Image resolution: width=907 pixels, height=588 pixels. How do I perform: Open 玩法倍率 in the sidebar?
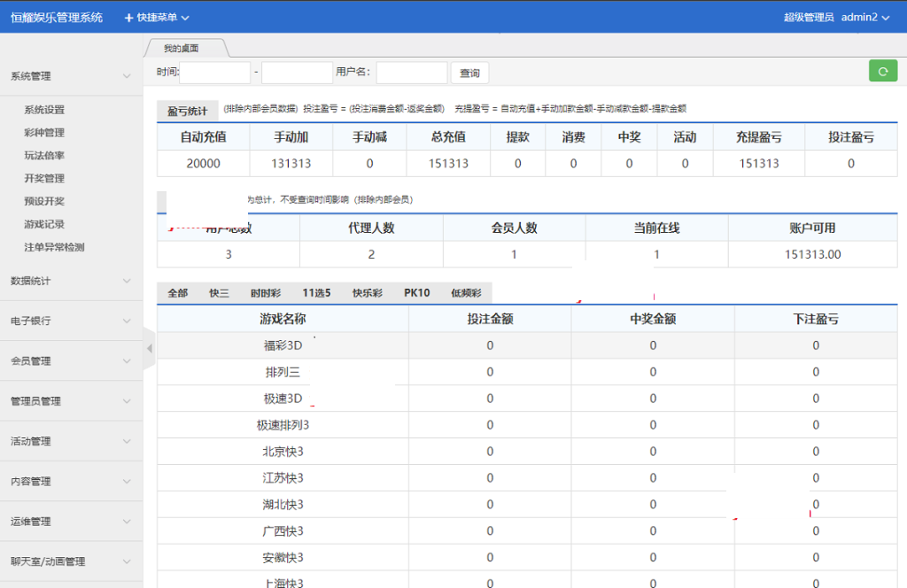(x=44, y=156)
